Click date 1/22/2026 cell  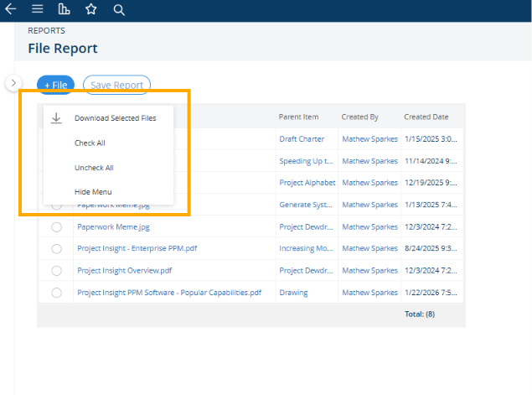(x=431, y=293)
